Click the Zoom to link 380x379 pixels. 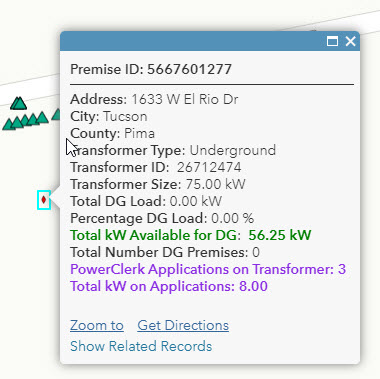97,325
